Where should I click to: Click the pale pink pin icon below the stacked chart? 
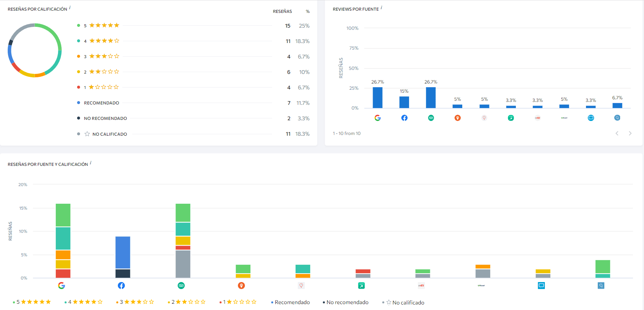coord(301,285)
